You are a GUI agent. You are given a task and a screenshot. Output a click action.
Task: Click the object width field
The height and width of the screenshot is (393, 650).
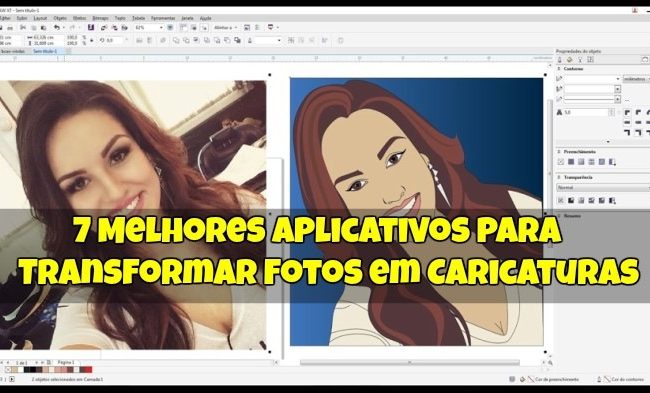click(44, 37)
